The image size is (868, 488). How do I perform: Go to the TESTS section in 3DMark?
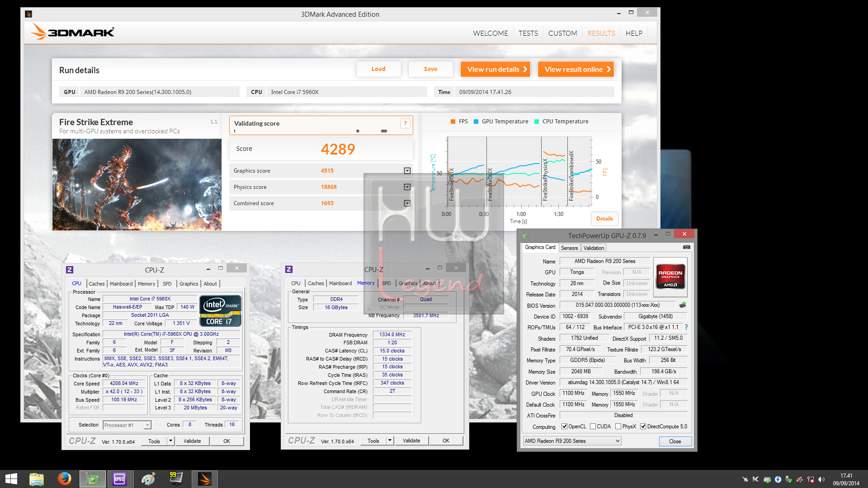tap(528, 33)
